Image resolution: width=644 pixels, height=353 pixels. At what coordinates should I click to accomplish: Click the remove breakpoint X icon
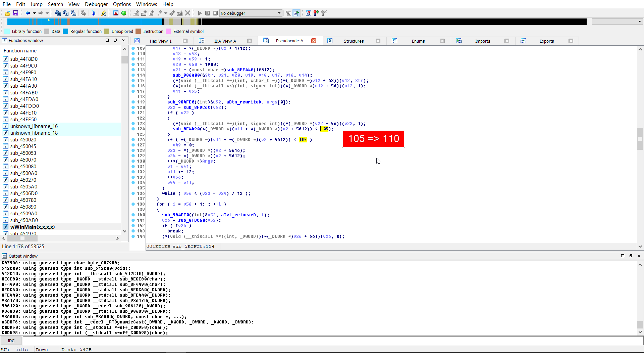click(324, 13)
